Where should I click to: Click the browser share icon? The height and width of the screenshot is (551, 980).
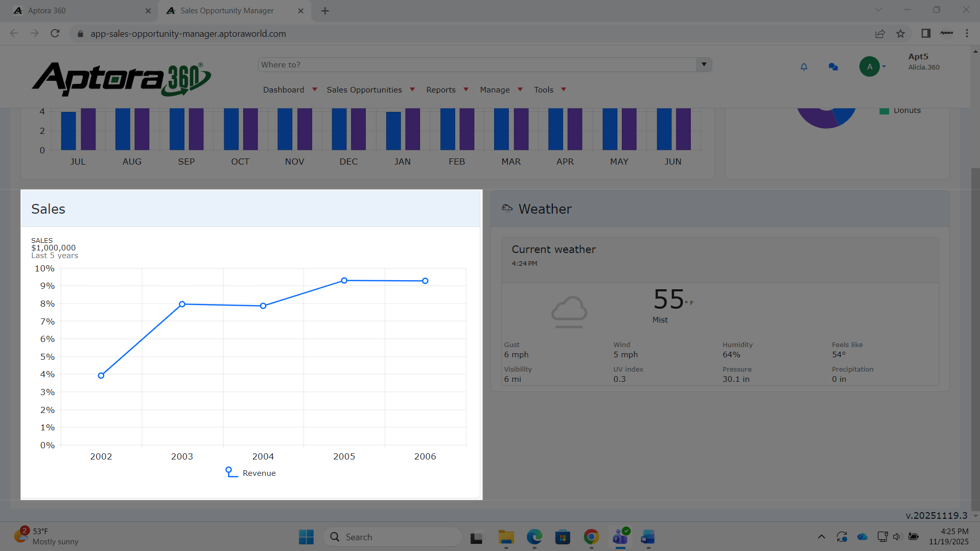point(880,34)
